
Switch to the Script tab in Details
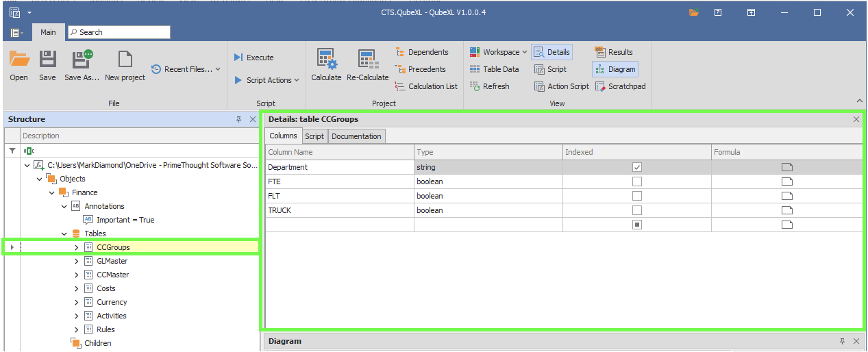pos(314,136)
